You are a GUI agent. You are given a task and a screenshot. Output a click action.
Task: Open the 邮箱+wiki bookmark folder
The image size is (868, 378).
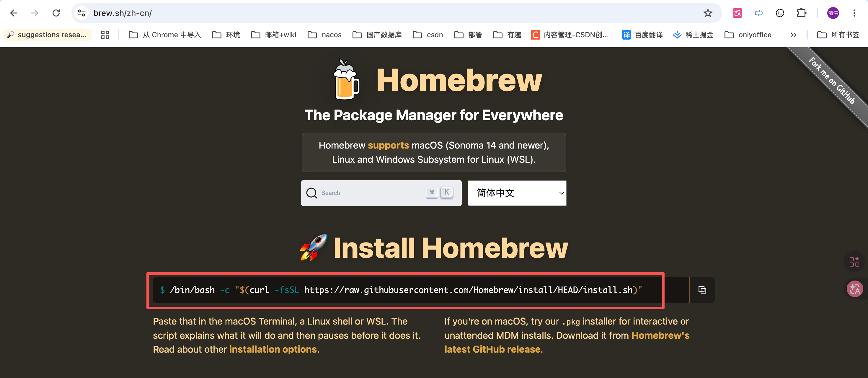point(274,35)
